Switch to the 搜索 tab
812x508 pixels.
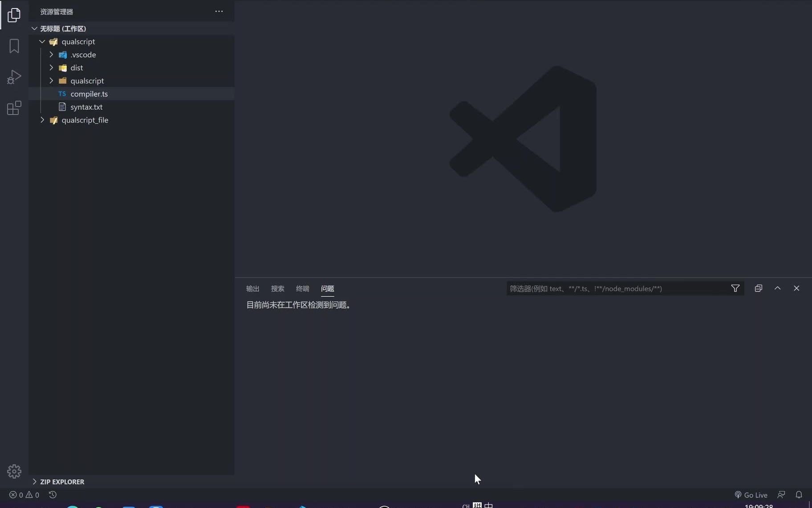[x=278, y=289]
